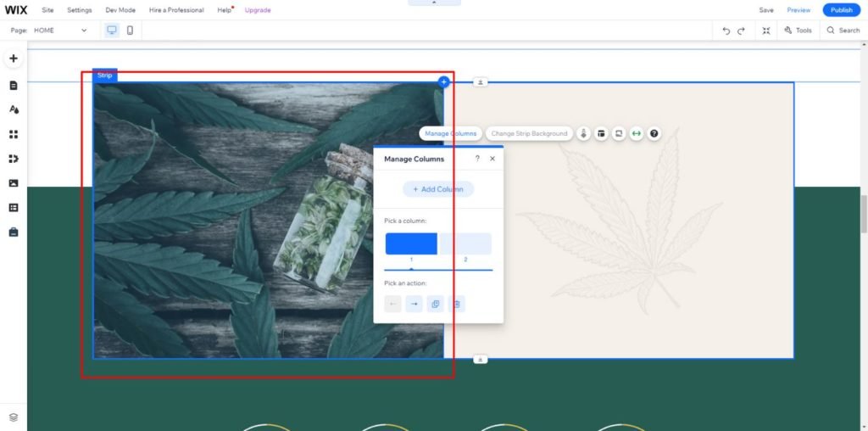Undo the last action

coord(726,31)
